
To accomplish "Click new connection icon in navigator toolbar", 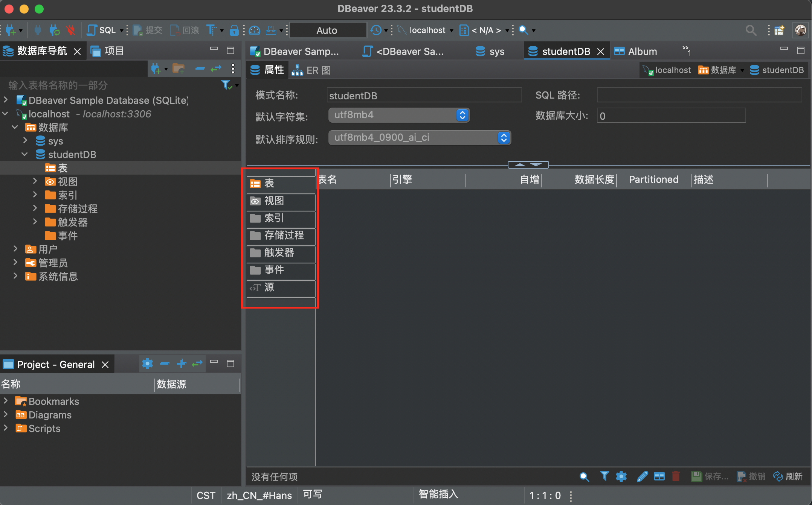I will click(156, 68).
